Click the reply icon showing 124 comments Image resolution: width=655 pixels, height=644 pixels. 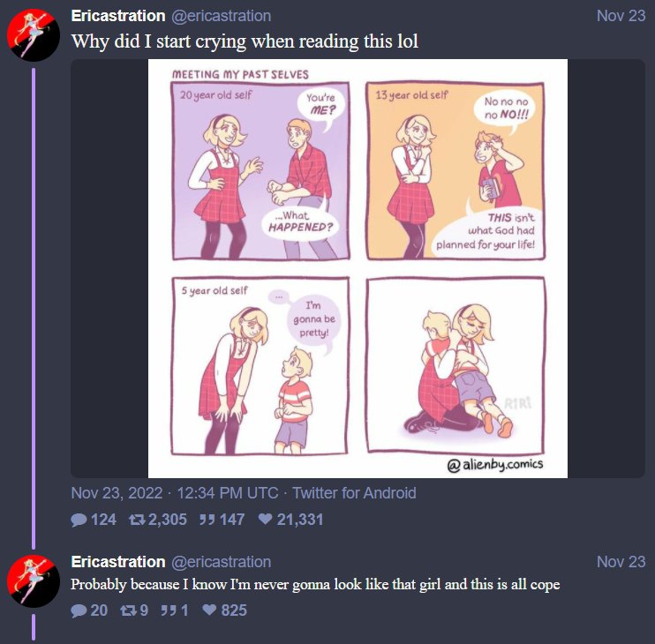click(79, 520)
